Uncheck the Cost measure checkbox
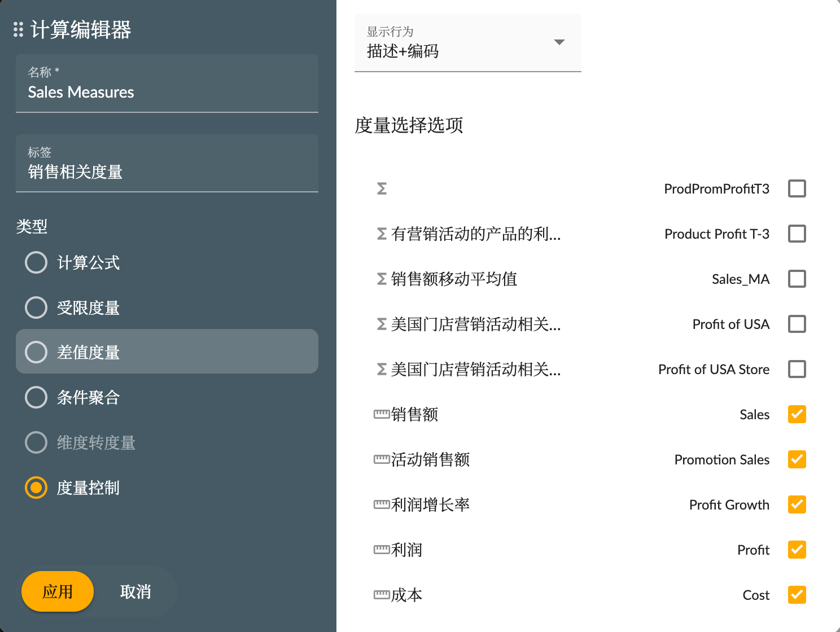 point(797,594)
